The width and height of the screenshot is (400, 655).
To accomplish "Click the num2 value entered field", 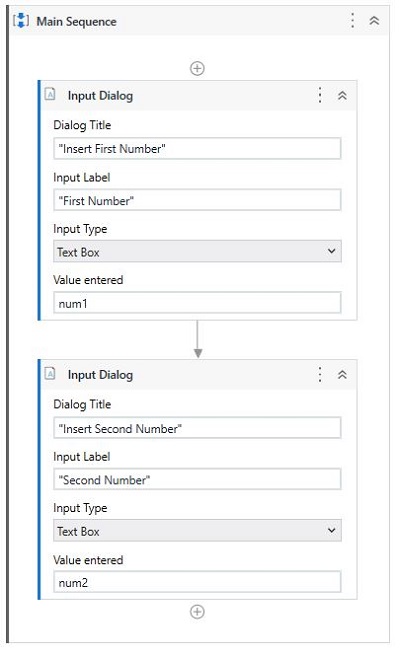I will click(197, 582).
